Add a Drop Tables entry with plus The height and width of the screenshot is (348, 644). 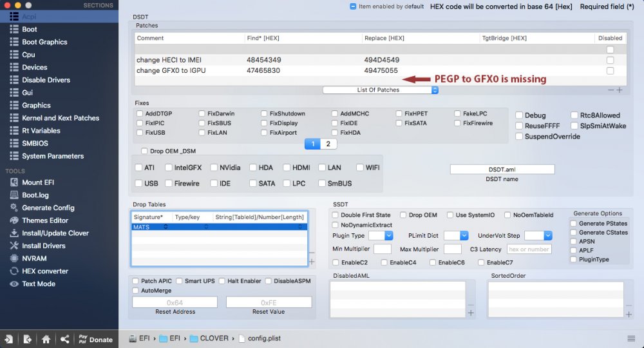click(312, 262)
